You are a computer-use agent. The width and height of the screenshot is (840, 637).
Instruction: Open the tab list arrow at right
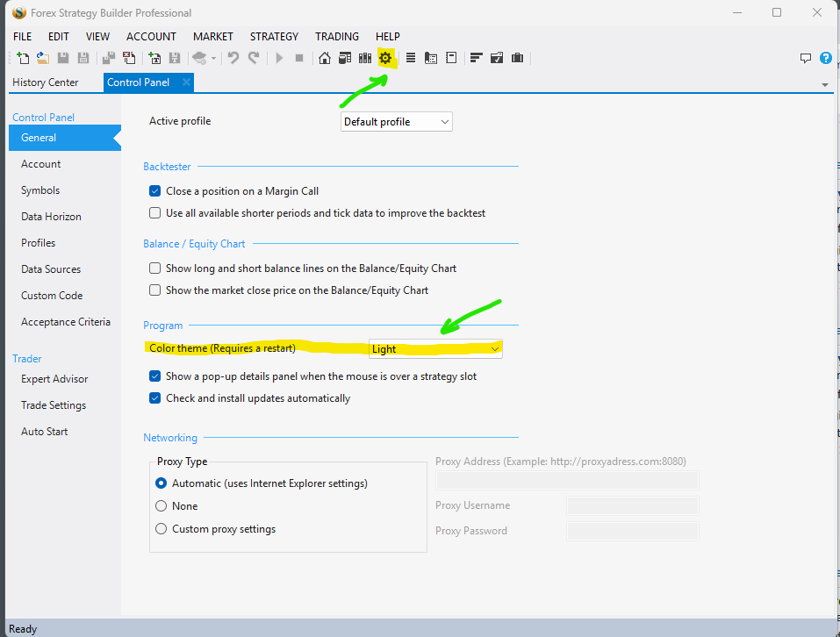click(x=825, y=85)
